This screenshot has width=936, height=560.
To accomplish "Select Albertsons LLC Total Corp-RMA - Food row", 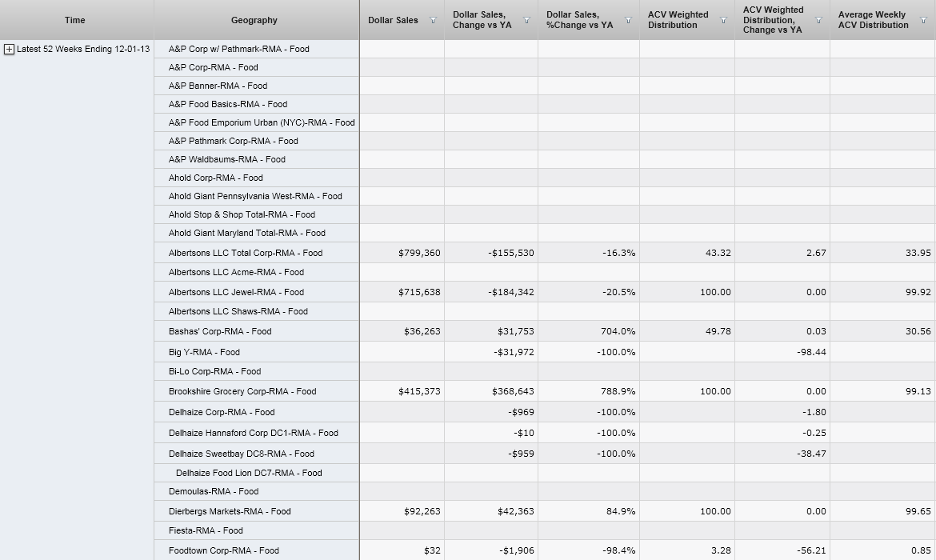I will [x=246, y=253].
